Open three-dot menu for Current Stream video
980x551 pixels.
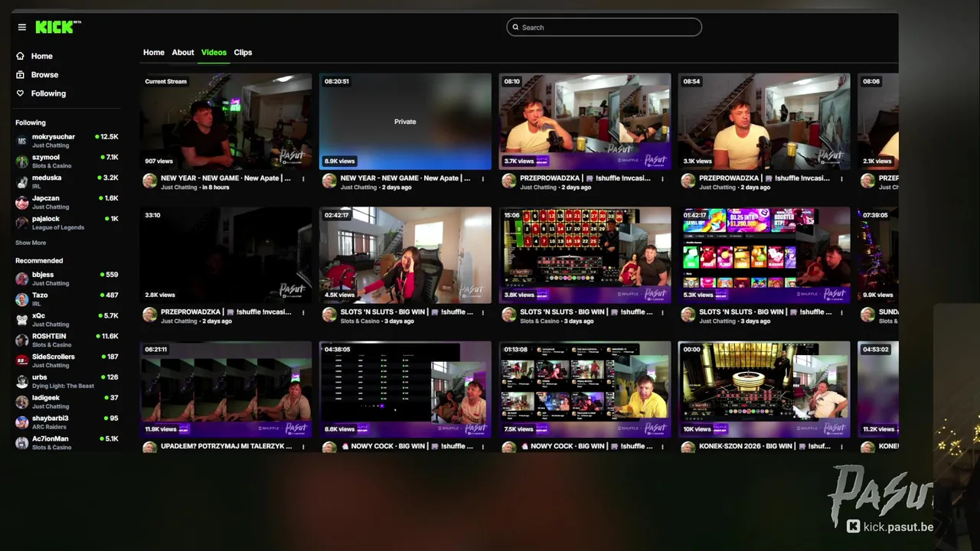coord(303,179)
